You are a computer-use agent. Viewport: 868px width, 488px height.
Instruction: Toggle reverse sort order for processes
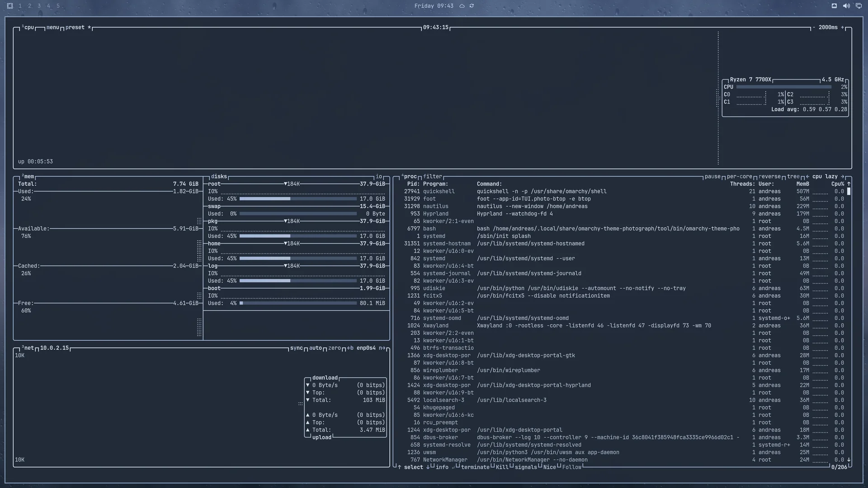click(769, 177)
